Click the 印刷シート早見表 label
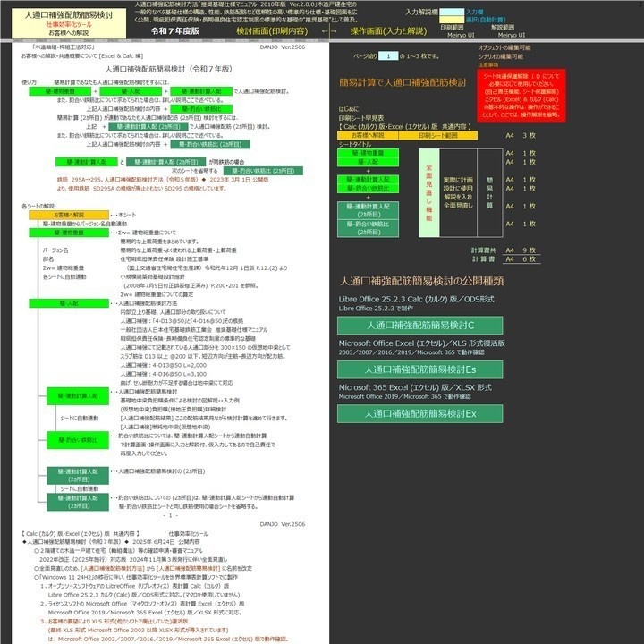 [361, 118]
